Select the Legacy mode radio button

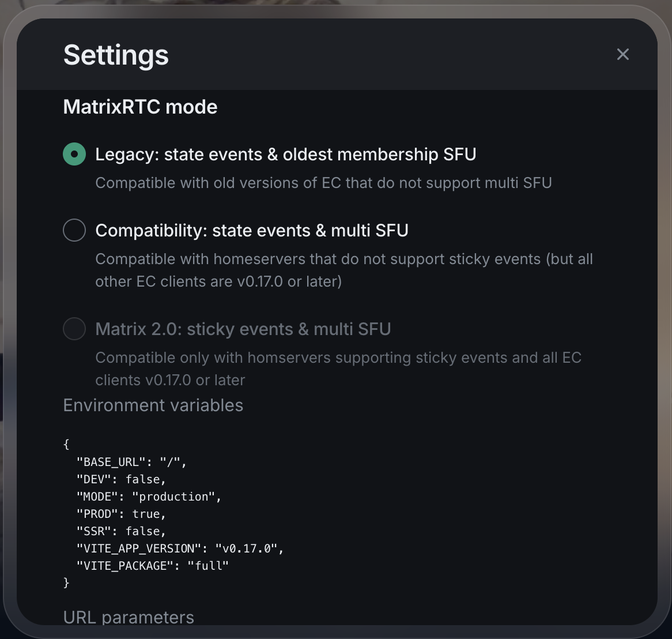point(74,154)
